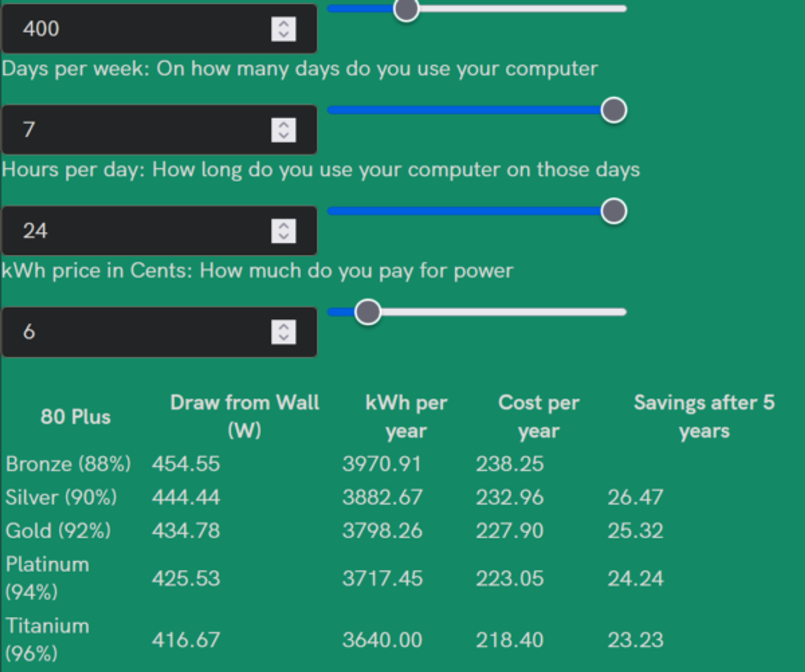The image size is (805, 672).
Task: Click the 'Platinum (94%)' row label
Action: click(47, 579)
